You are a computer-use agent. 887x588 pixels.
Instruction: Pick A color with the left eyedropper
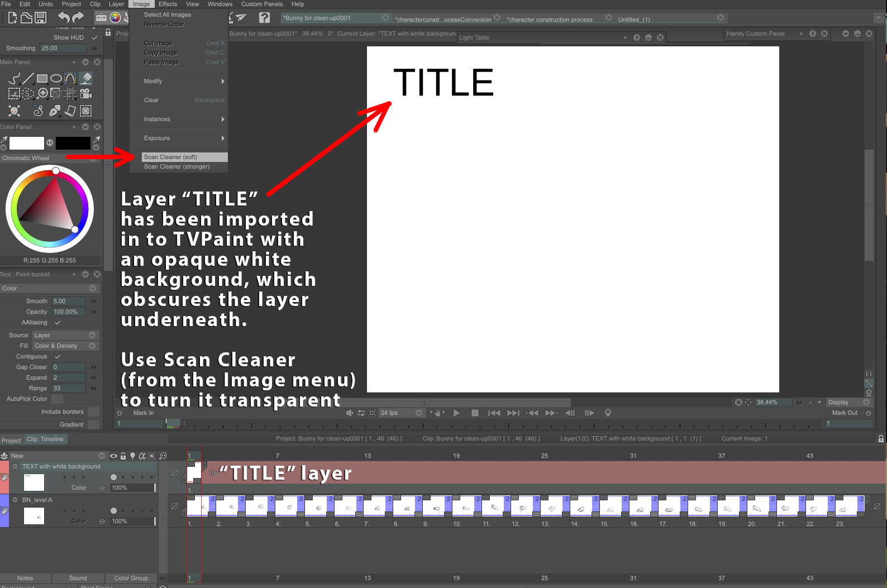tap(4, 140)
